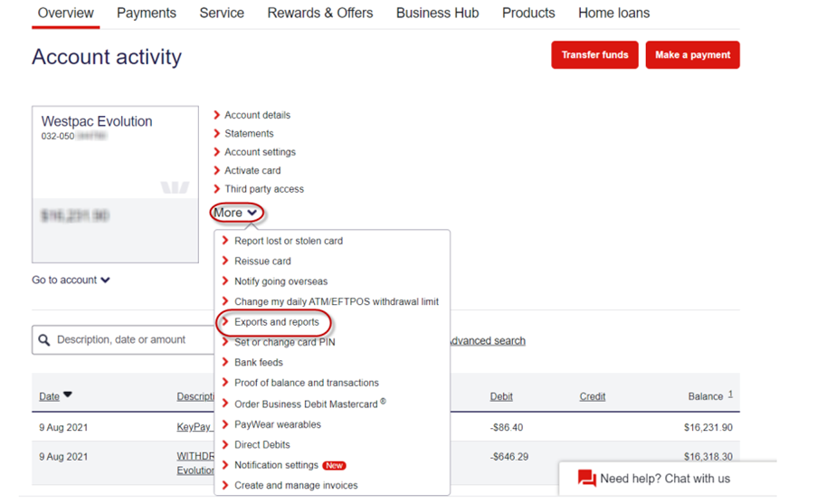Click the search magnifier icon
The image size is (817, 504).
44,340
